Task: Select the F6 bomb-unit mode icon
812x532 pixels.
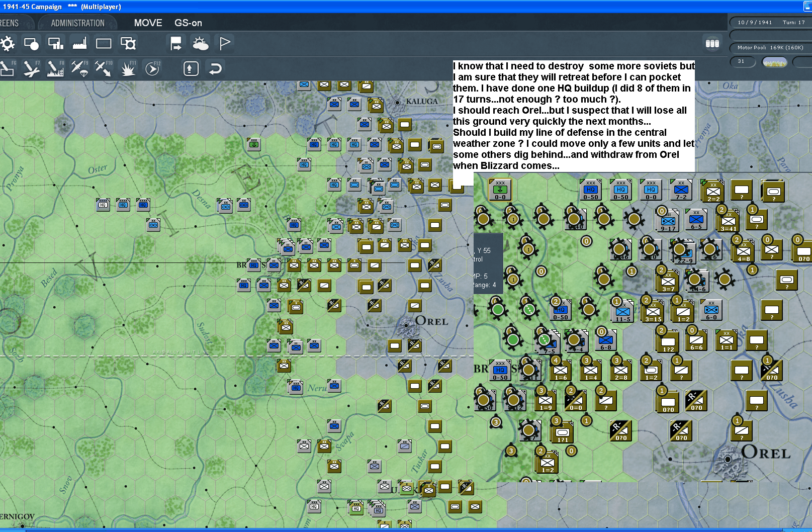Action: pos(8,68)
